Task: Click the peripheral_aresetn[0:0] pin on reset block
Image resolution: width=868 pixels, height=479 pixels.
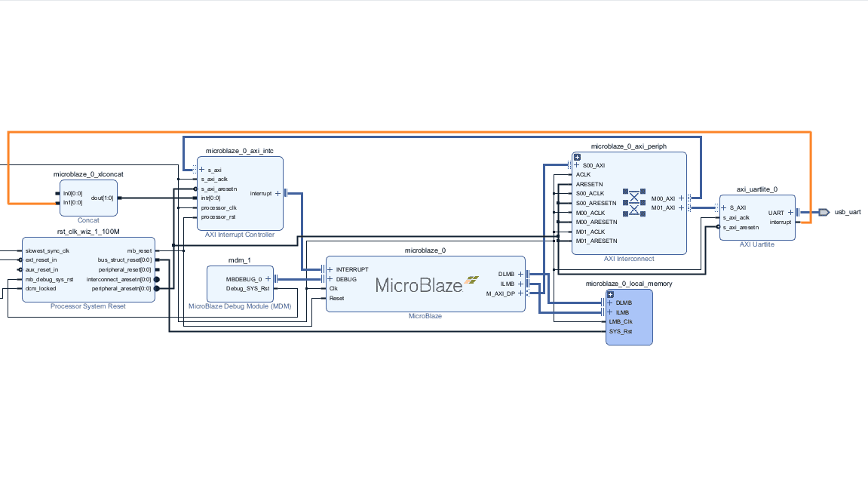Action: tap(121, 288)
